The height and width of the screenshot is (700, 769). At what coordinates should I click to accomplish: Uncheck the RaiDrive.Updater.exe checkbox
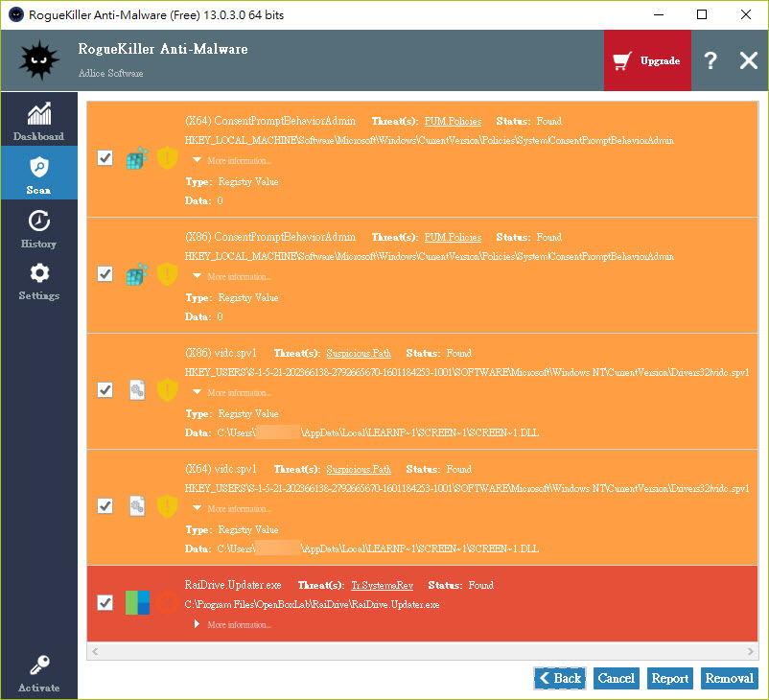coord(105,602)
